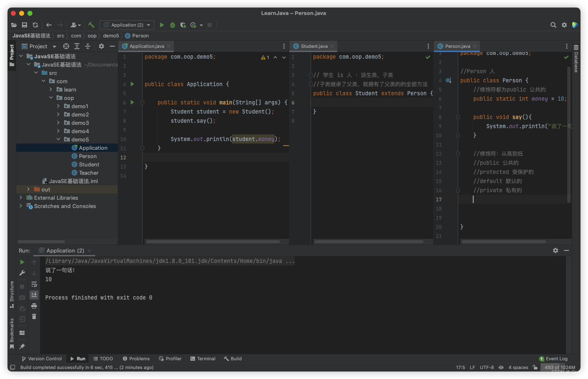This screenshot has height=379, width=588.
Task: Expand the learn package
Action: coord(51,89)
